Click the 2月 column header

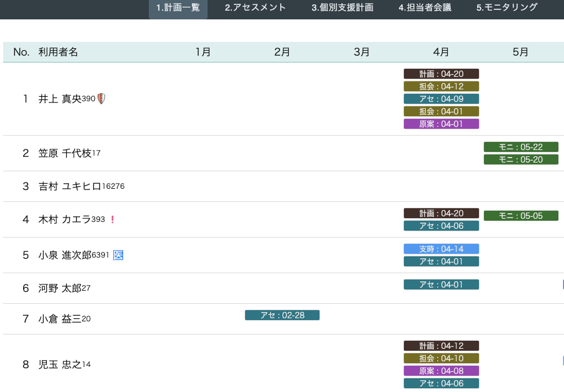(282, 52)
